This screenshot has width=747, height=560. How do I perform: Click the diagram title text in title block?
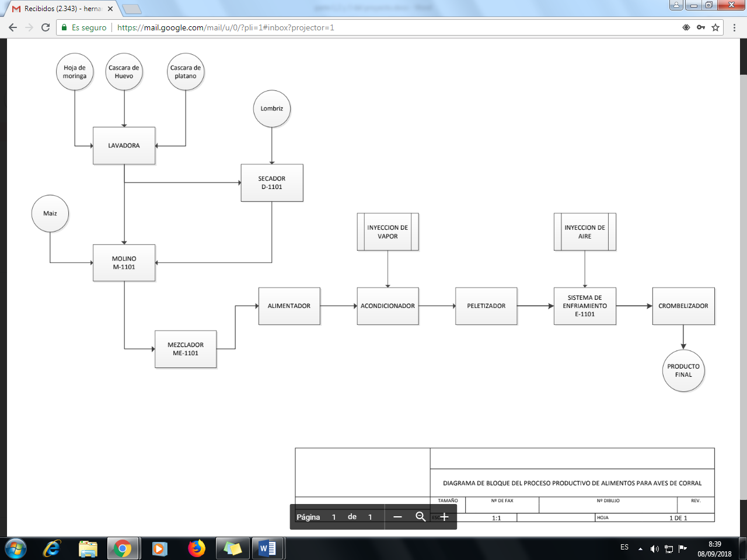pos(573,483)
